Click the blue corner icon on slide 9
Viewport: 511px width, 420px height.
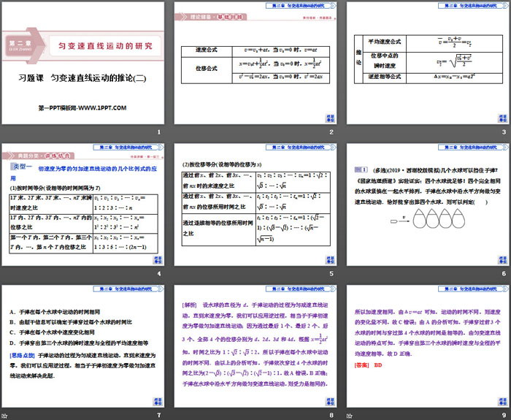point(502,401)
